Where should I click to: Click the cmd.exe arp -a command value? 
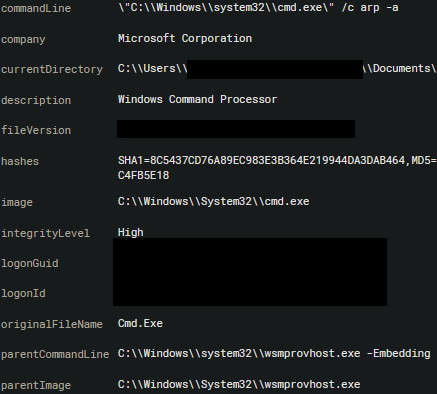[258, 8]
